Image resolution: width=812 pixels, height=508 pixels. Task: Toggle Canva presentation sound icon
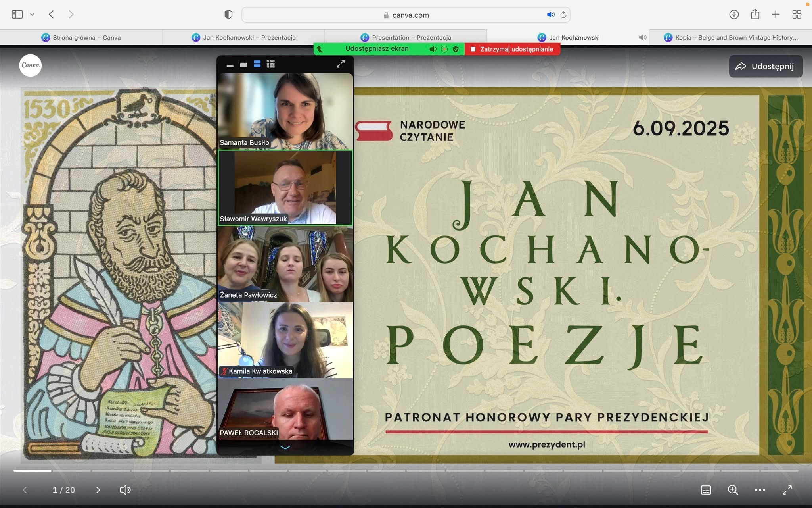pos(125,490)
